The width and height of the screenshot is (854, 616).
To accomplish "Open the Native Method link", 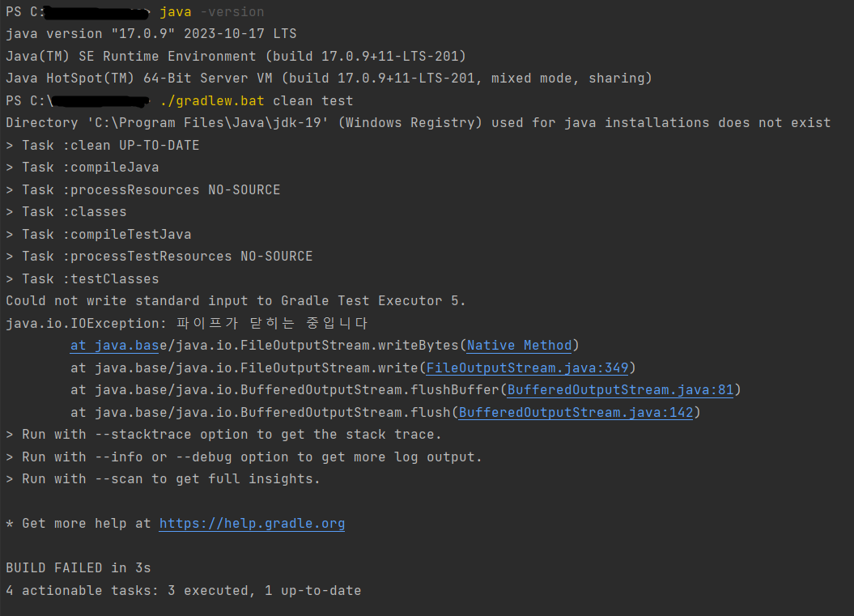I will point(519,346).
